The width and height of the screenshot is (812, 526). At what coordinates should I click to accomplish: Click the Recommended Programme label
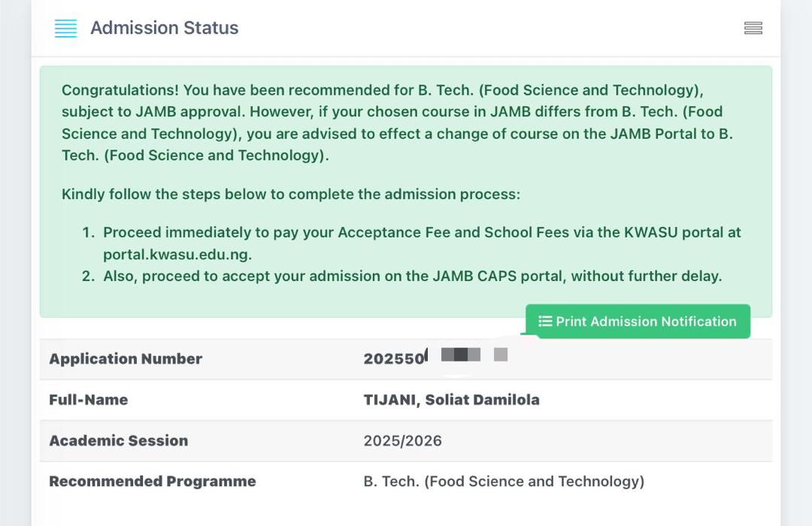point(152,481)
